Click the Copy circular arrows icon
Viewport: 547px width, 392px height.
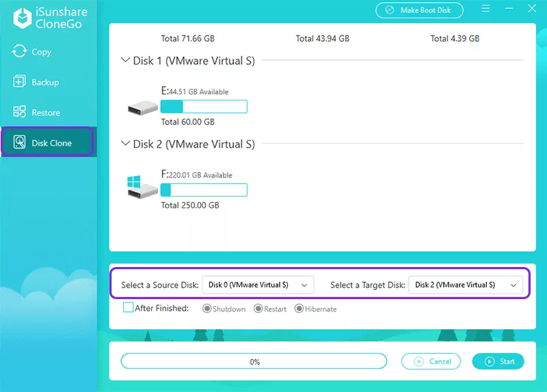coord(19,51)
